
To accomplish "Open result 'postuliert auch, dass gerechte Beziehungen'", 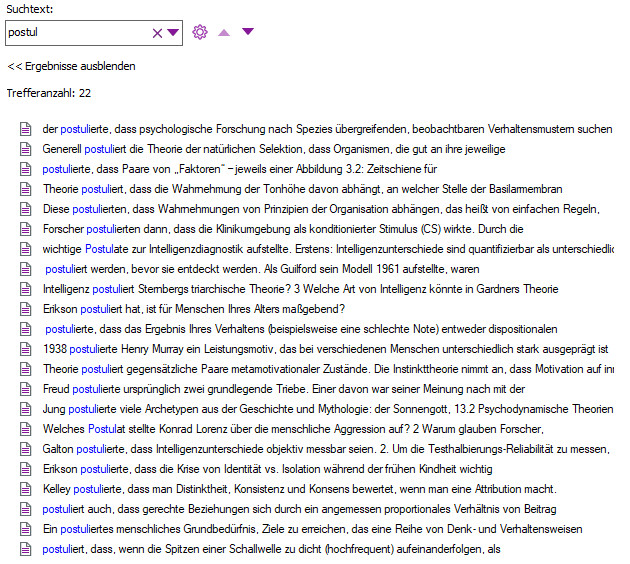I will pos(299,509).
